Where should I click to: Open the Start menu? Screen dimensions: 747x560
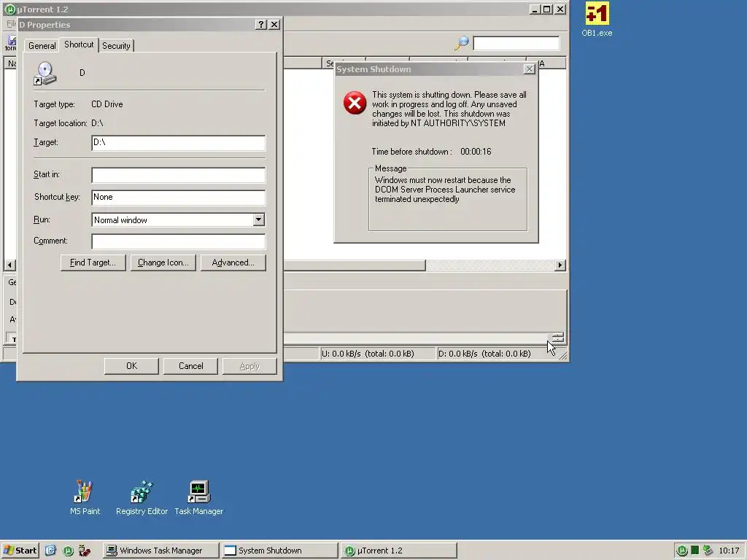pyautogui.click(x=20, y=551)
